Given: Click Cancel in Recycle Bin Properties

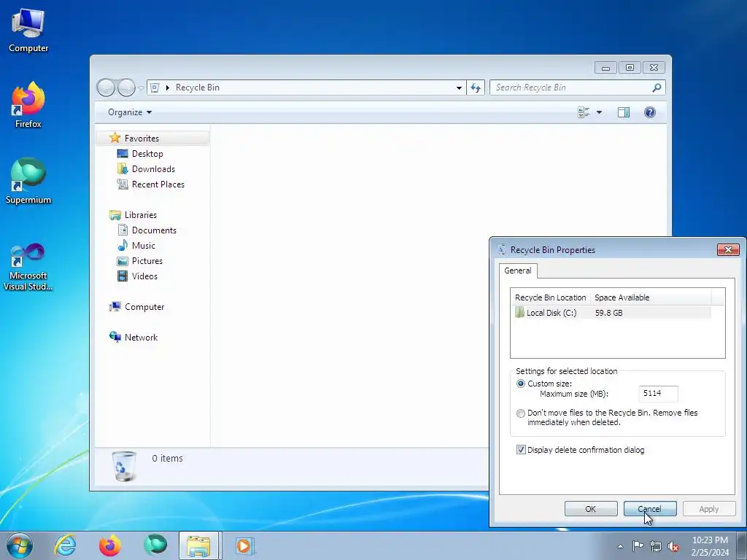Looking at the screenshot, I should [650, 509].
